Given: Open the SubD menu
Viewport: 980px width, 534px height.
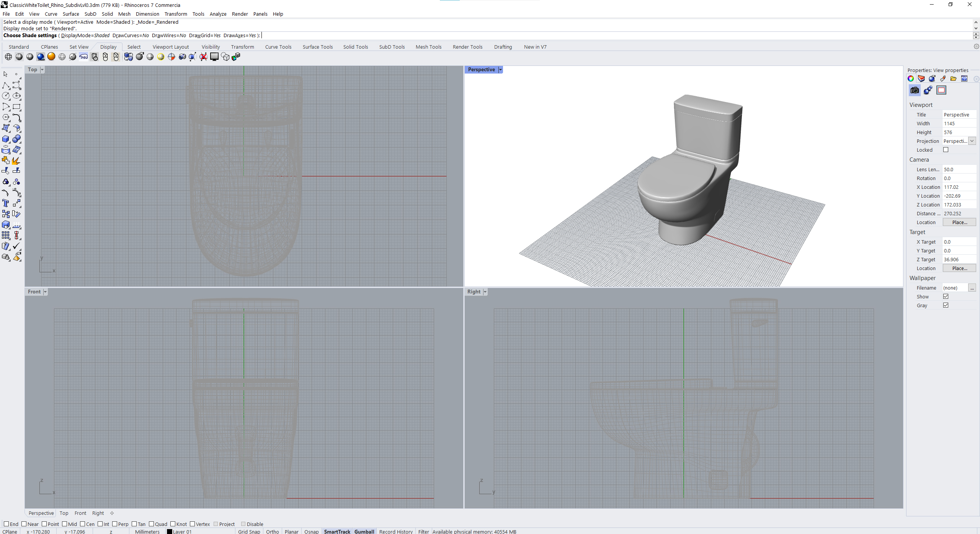Looking at the screenshot, I should pos(90,14).
